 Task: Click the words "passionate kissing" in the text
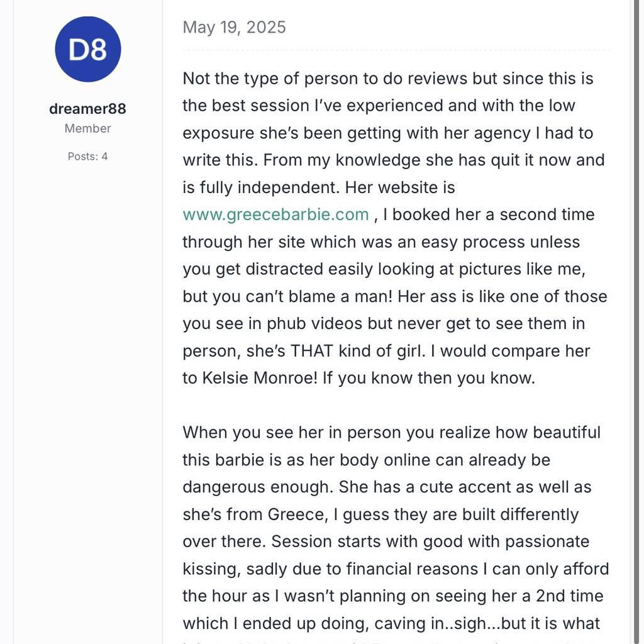pyautogui.click(x=548, y=541)
